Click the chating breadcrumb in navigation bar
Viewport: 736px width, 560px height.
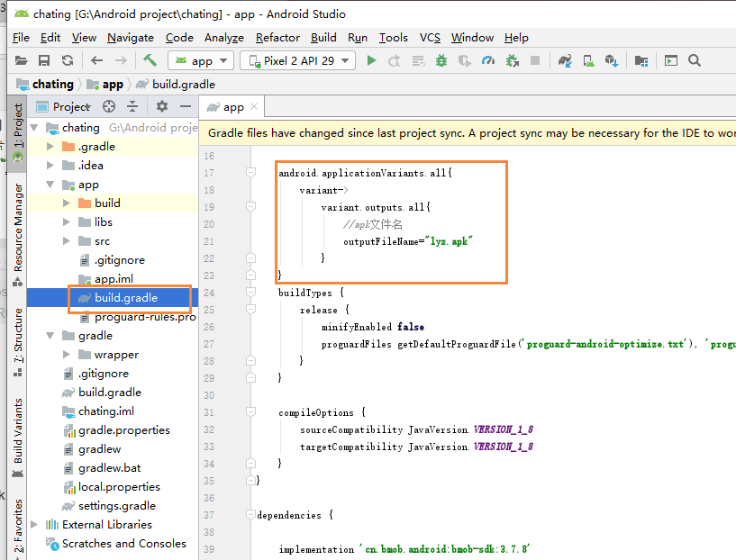(52, 85)
